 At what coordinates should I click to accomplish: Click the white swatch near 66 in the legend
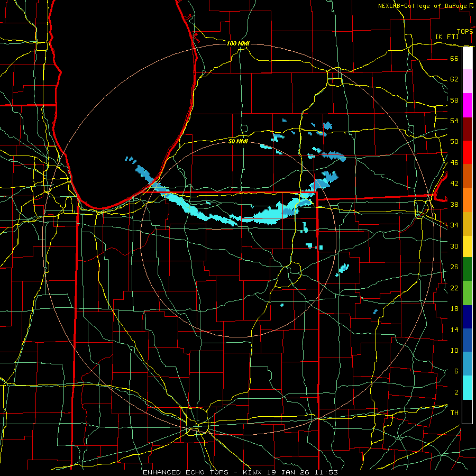pos(467,58)
